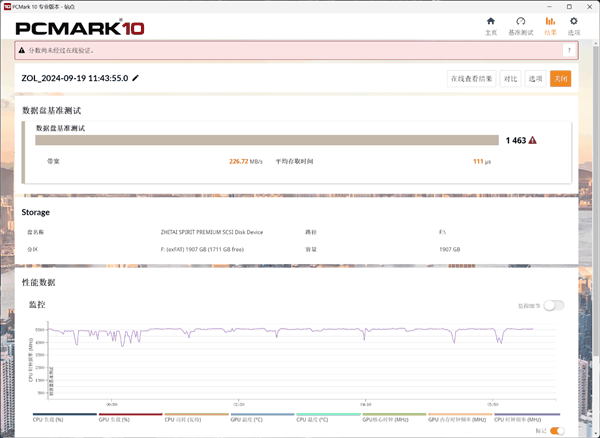600x438 pixels.
Task: Click the red warning triangle beside score 1463
Action: pos(533,141)
